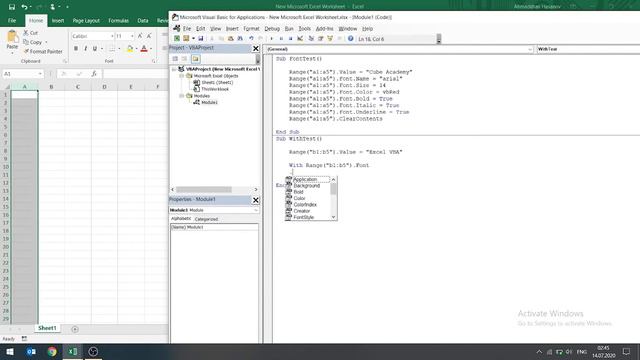Open the VBA Run menu
The image size is (640, 360).
(x=289, y=29)
